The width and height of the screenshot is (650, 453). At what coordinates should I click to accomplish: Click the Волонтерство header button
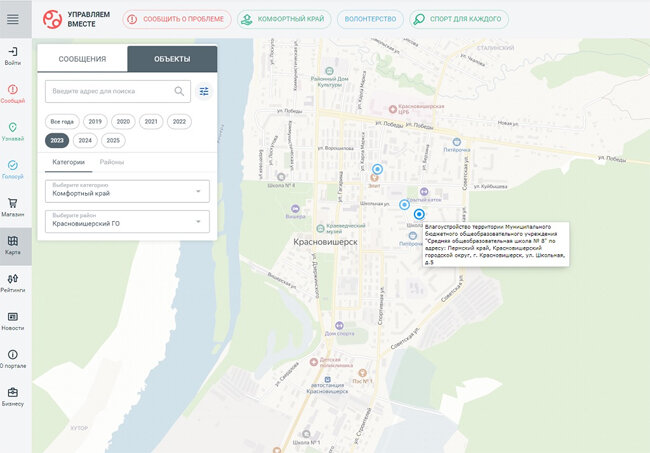pos(370,19)
